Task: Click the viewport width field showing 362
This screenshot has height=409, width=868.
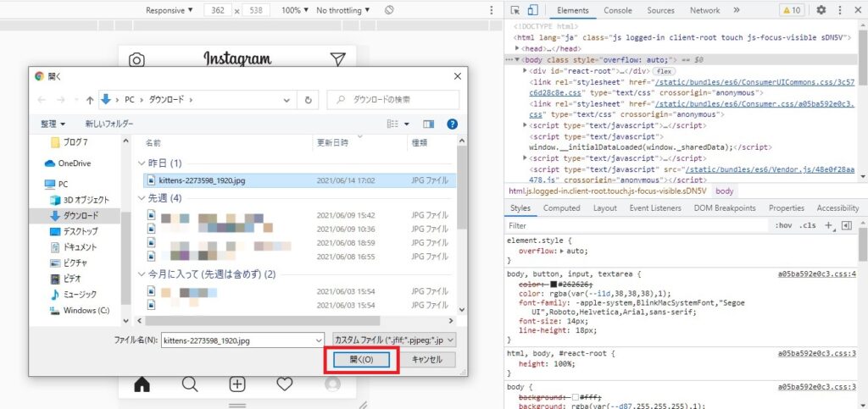Action: coord(218,10)
